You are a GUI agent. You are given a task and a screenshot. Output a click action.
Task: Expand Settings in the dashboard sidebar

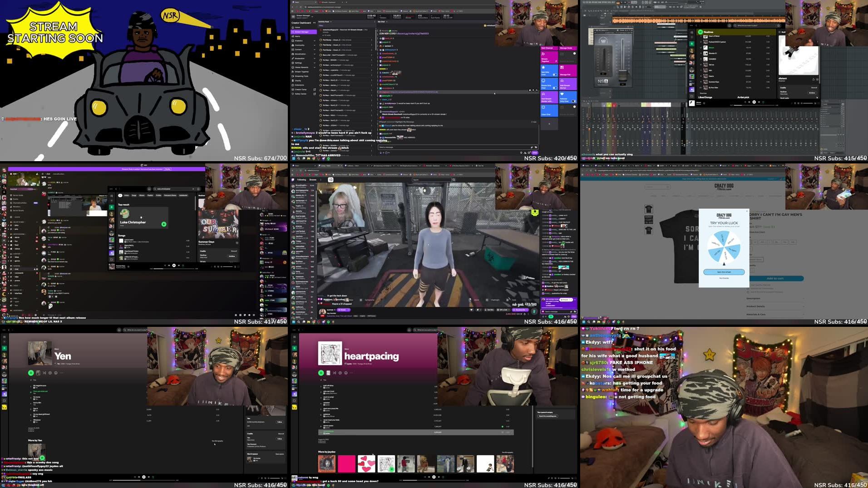tap(298, 63)
